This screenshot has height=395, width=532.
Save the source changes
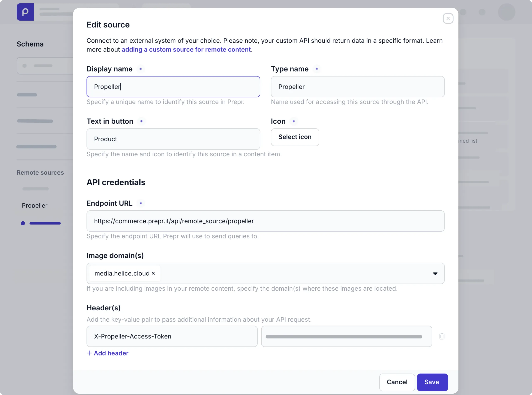(432, 382)
